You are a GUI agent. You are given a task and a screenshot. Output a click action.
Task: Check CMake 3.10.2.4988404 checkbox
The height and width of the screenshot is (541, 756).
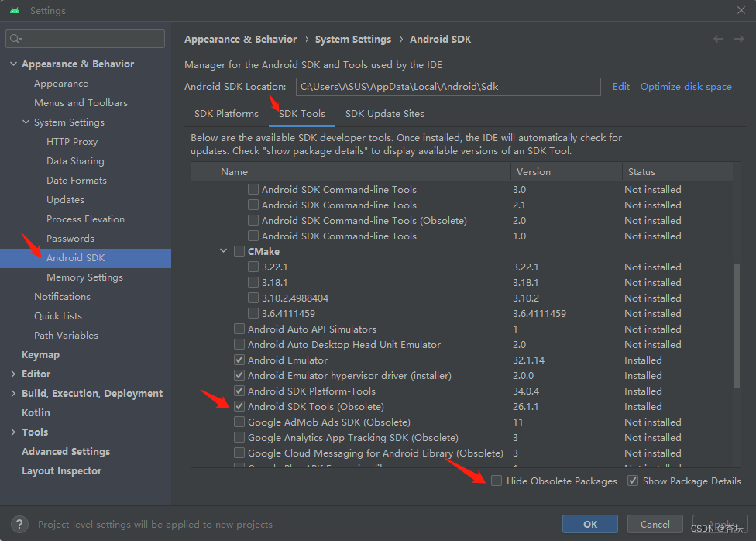tap(253, 298)
